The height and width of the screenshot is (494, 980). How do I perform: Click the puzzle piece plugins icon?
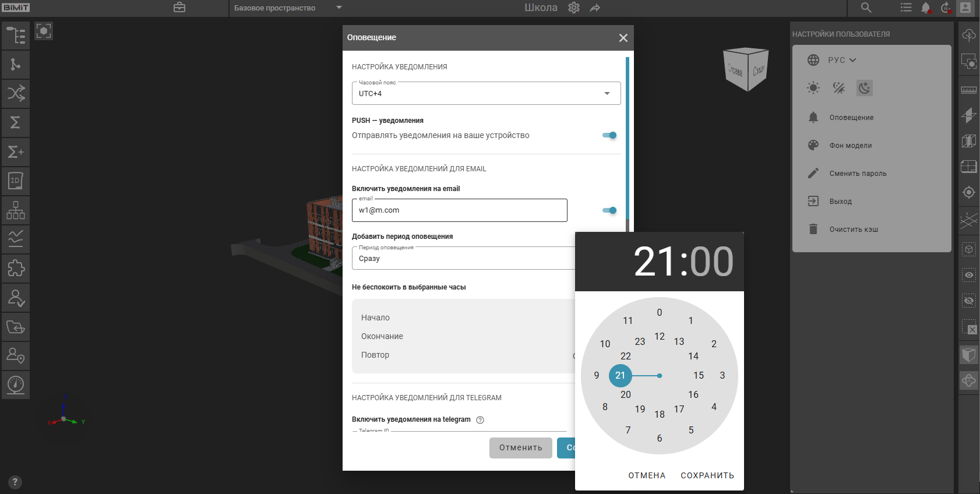(16, 268)
